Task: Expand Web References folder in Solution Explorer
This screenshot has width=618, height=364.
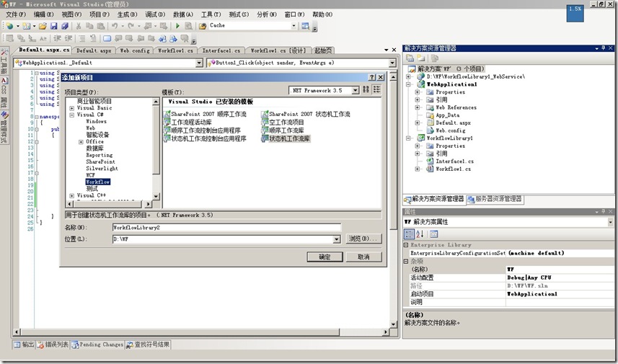Action: click(x=418, y=107)
